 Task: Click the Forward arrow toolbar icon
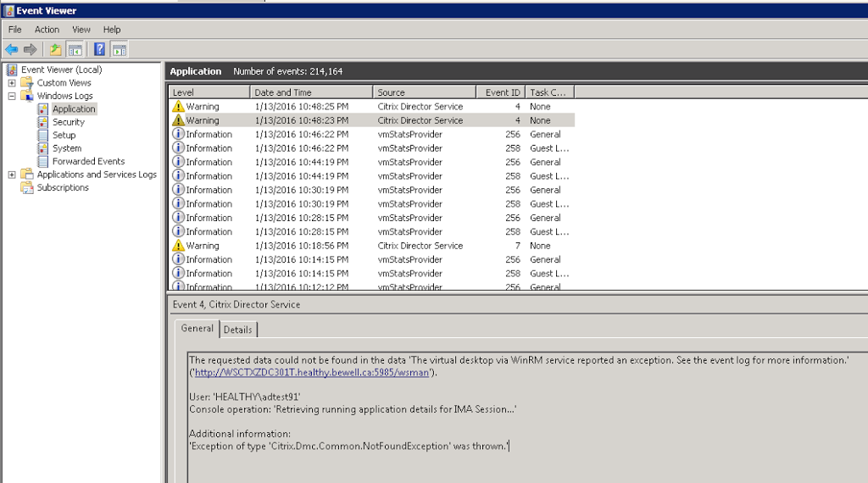[31, 50]
